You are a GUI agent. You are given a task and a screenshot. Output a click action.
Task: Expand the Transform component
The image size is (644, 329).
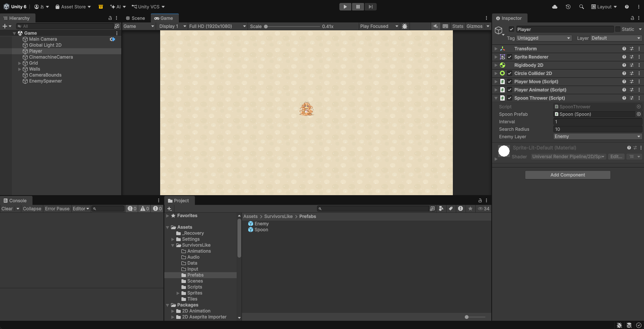[496, 49]
